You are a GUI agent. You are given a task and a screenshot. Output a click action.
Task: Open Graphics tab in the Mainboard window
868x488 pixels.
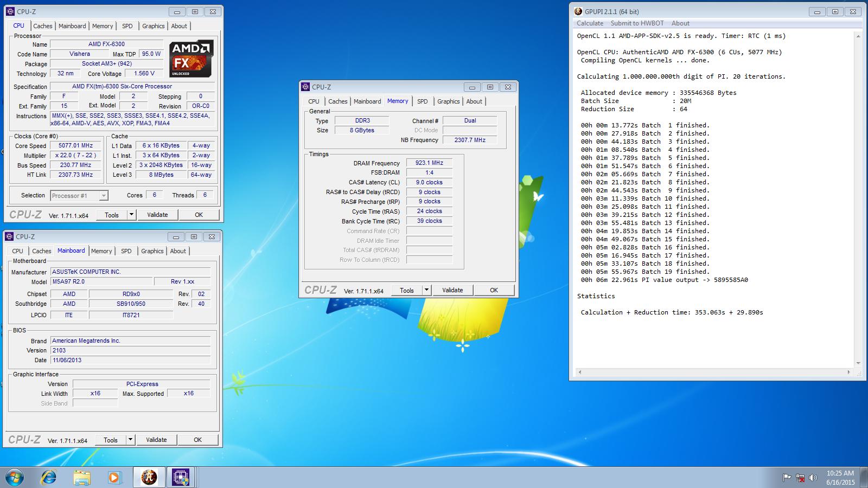click(x=152, y=251)
